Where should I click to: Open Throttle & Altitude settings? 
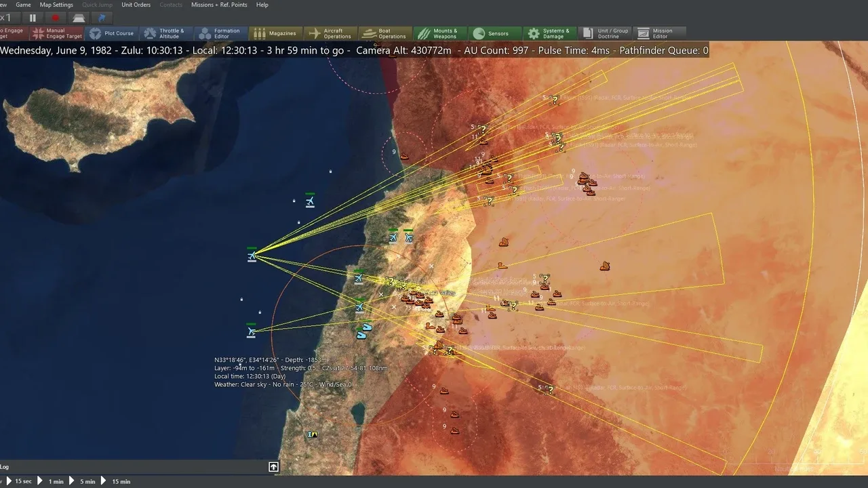pos(165,33)
